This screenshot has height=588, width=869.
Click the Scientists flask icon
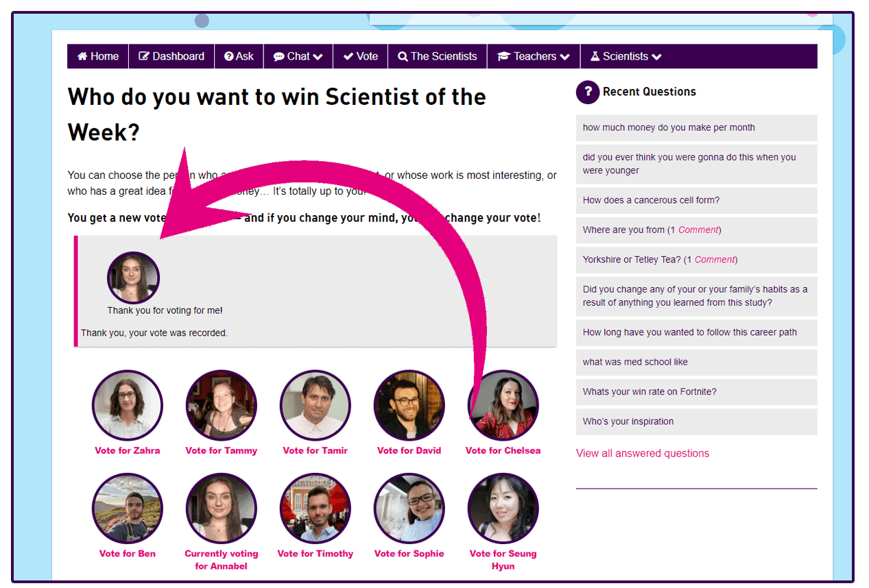coord(595,57)
